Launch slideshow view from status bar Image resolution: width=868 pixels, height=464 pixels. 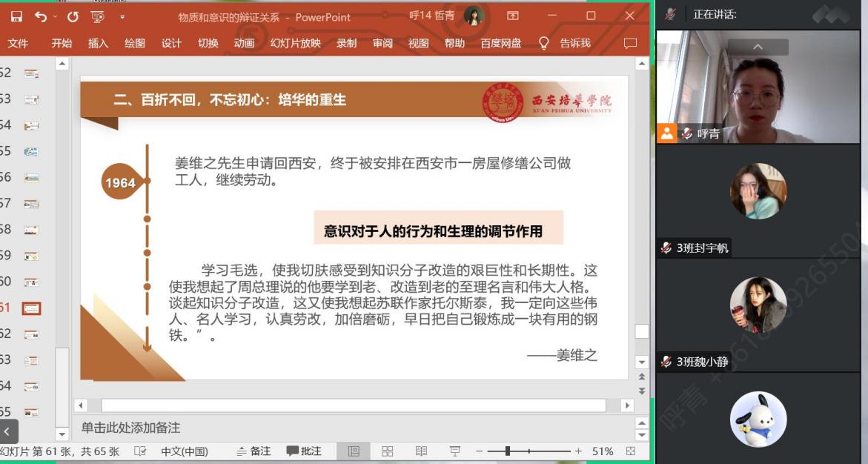click(x=455, y=451)
